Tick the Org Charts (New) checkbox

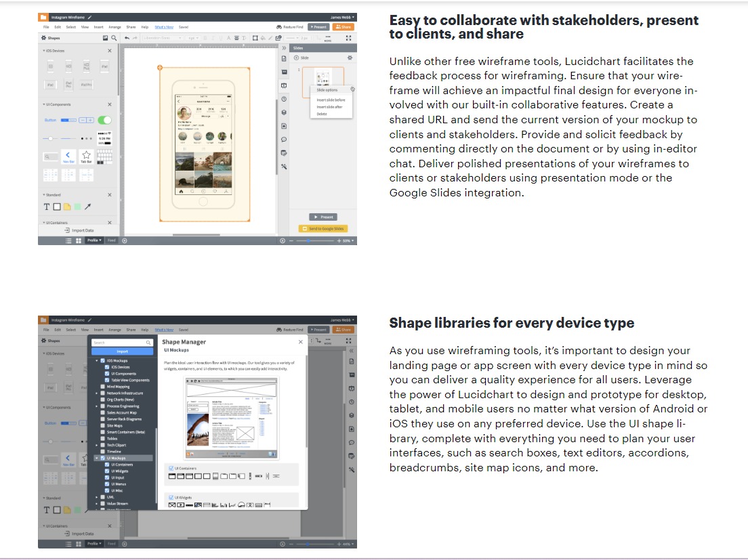tap(103, 400)
